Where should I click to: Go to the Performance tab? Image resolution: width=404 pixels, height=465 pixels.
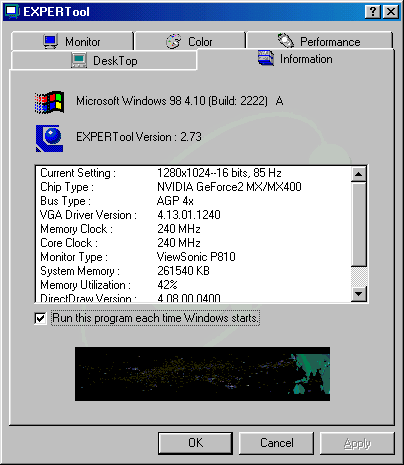click(319, 41)
